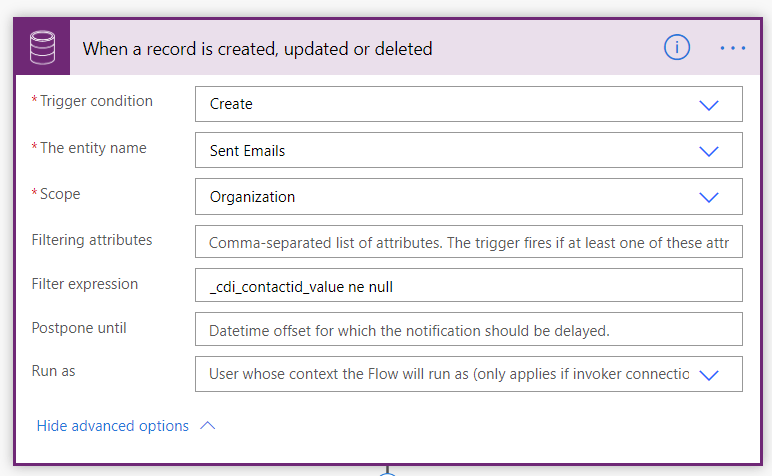Image resolution: width=772 pixels, height=476 pixels.
Task: Click the chevron beside Hide advanced options
Action: (x=208, y=426)
